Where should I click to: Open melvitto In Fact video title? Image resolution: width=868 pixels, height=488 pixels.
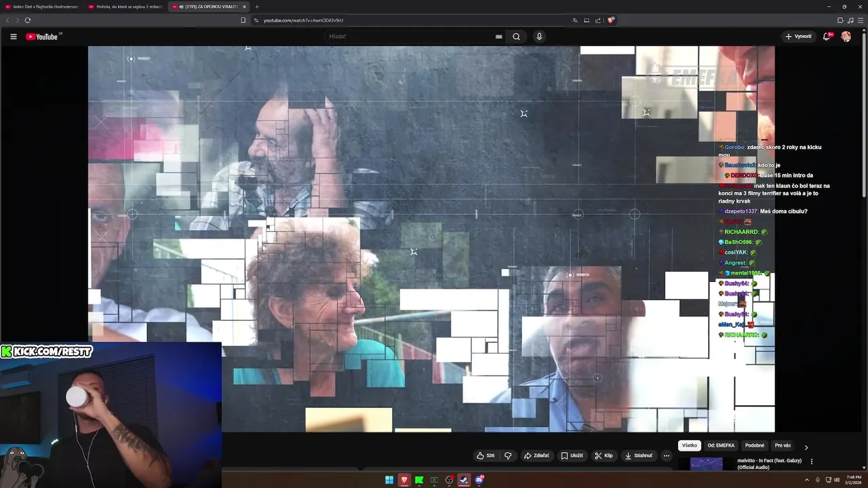pyautogui.click(x=770, y=464)
